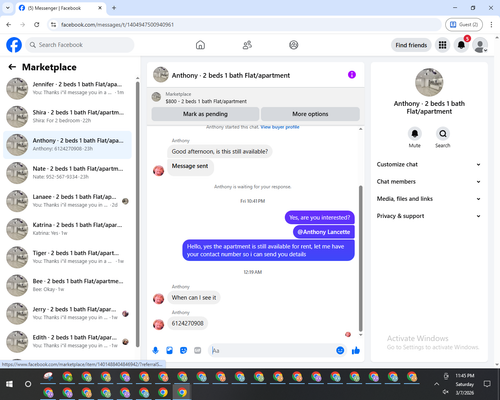Click Anthony's large listing avatar in sidebar
The height and width of the screenshot is (400, 500).
tap(429, 82)
